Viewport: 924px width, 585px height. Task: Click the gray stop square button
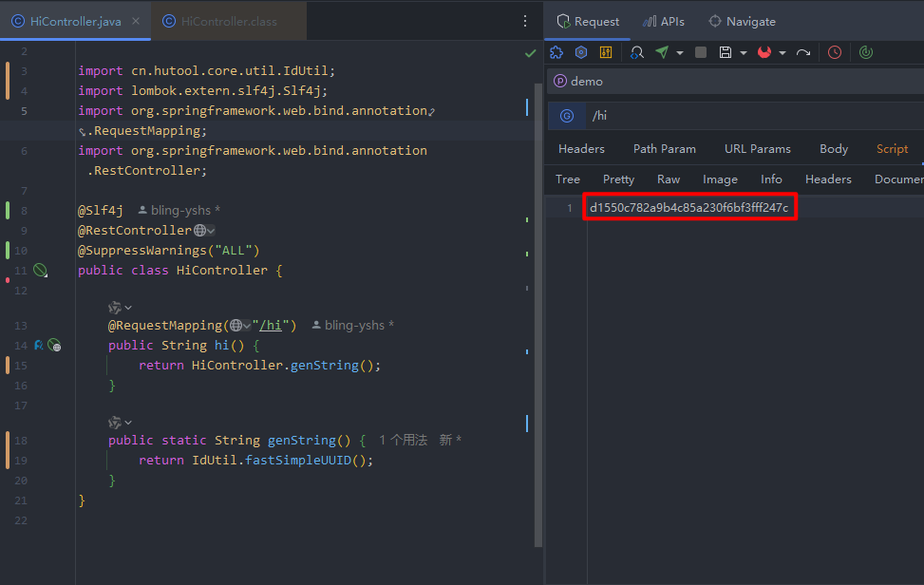point(701,52)
